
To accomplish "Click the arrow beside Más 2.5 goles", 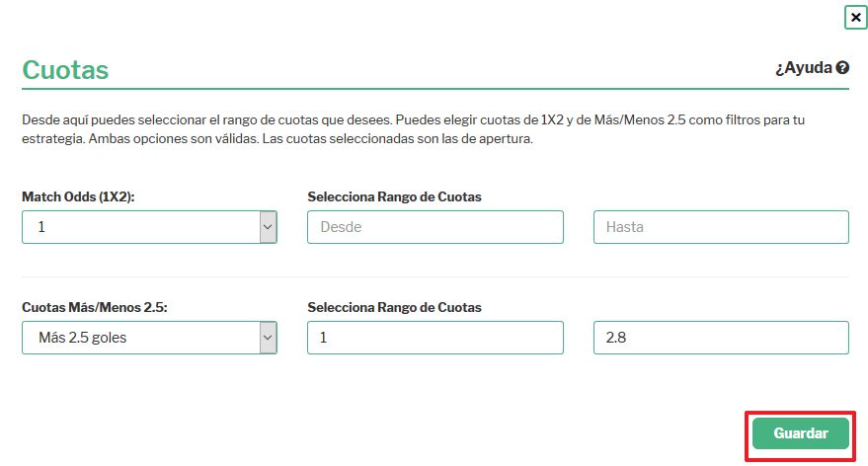I will [x=268, y=338].
